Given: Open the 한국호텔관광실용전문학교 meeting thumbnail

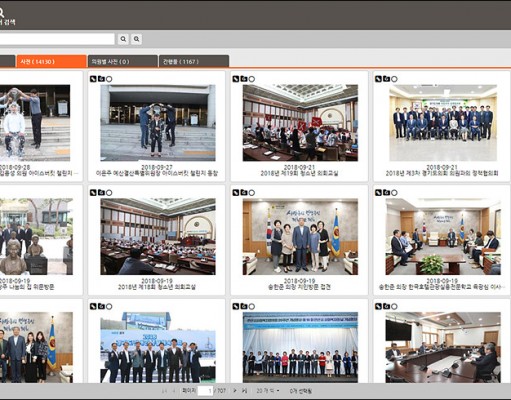Looking at the screenshot, I should (x=443, y=237).
